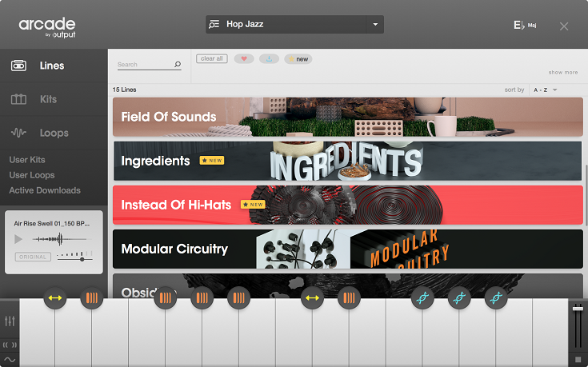The image size is (588, 367).
Task: Switch to the Loops tab
Action: coord(54,133)
